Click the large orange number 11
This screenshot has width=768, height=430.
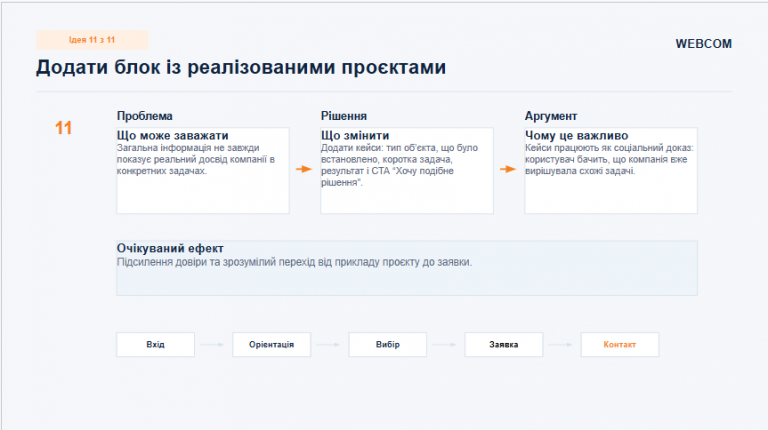(63, 128)
